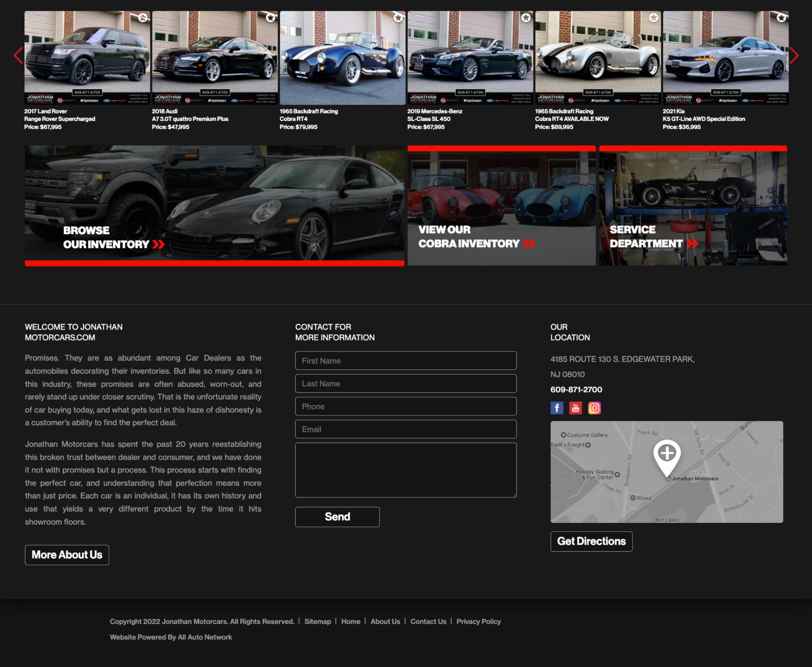Open the YouTube icon
The width and height of the screenshot is (812, 667).
(576, 408)
